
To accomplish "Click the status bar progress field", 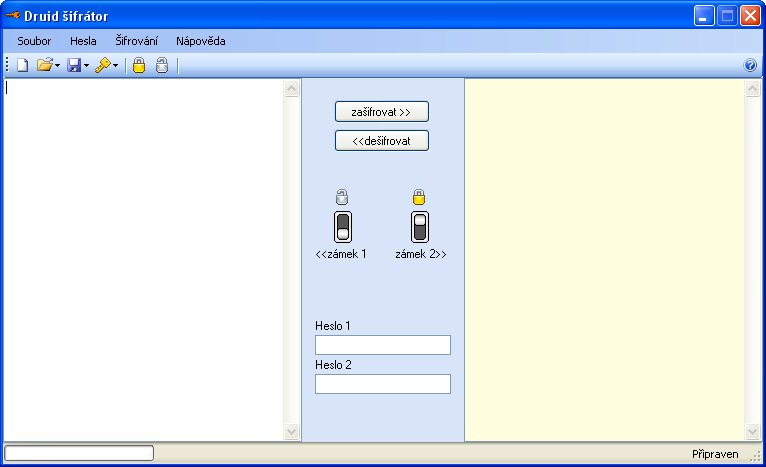I will pos(79,453).
